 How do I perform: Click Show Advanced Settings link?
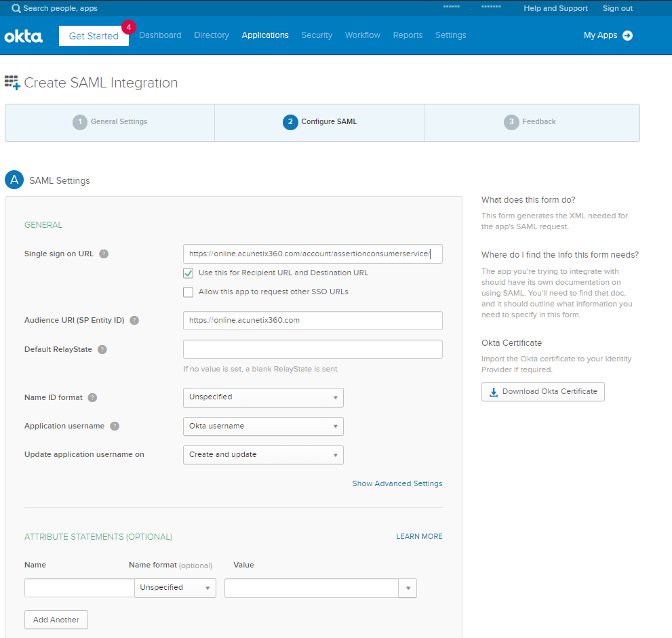point(397,483)
